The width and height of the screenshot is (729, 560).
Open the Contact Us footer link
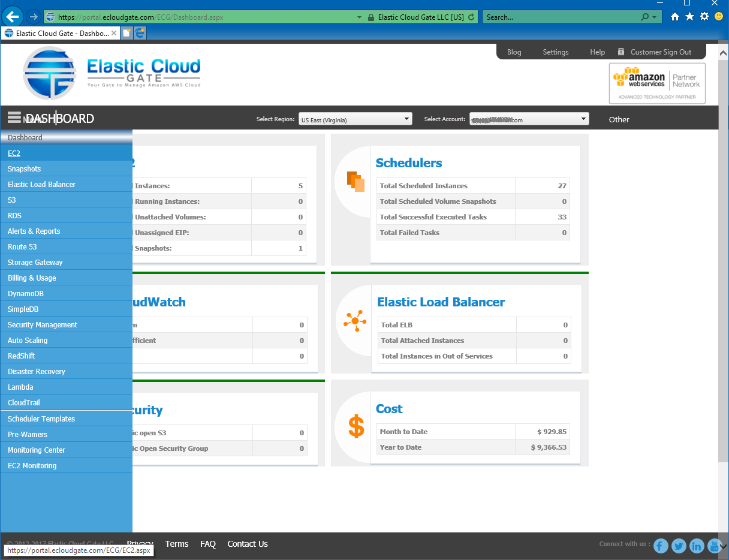coord(248,544)
